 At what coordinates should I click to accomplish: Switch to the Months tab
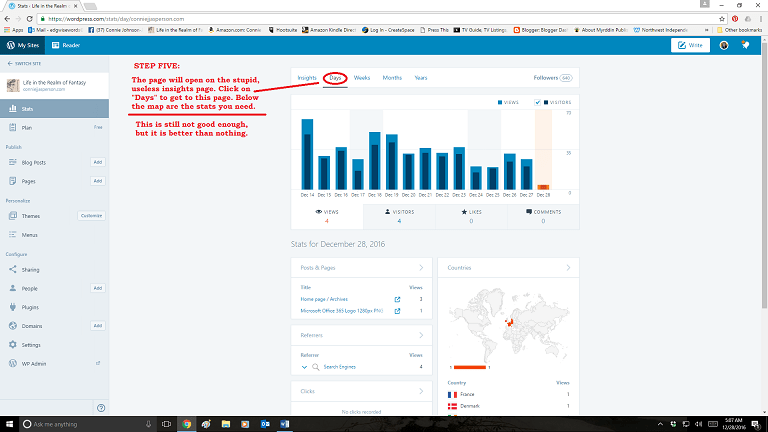(392, 77)
